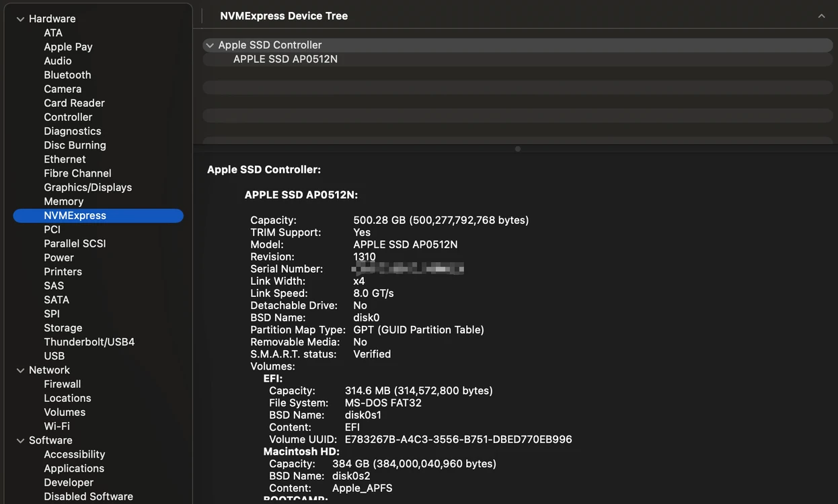Select Storage in the sidebar
Screen dimensions: 838x504
[63, 328]
